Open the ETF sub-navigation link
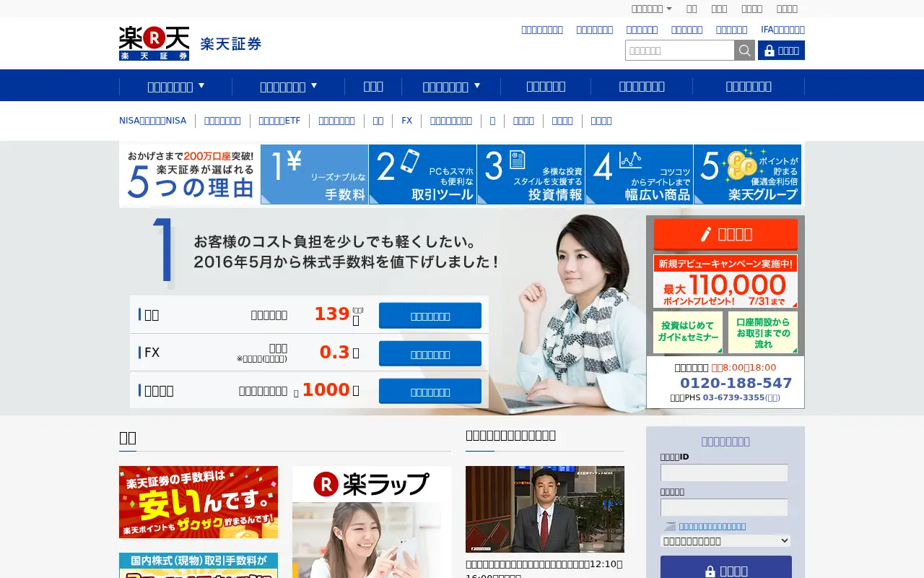Screen dimensions: 924x578 point(279,121)
